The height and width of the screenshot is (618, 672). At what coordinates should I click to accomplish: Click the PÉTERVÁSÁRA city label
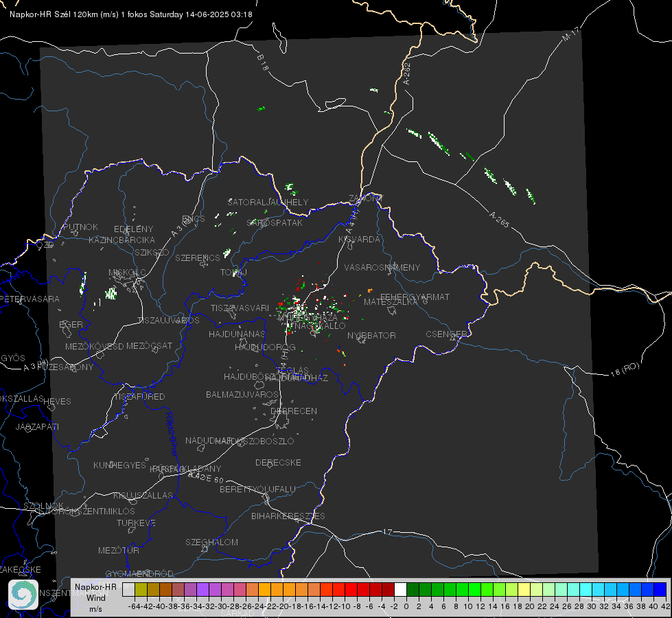(30, 299)
